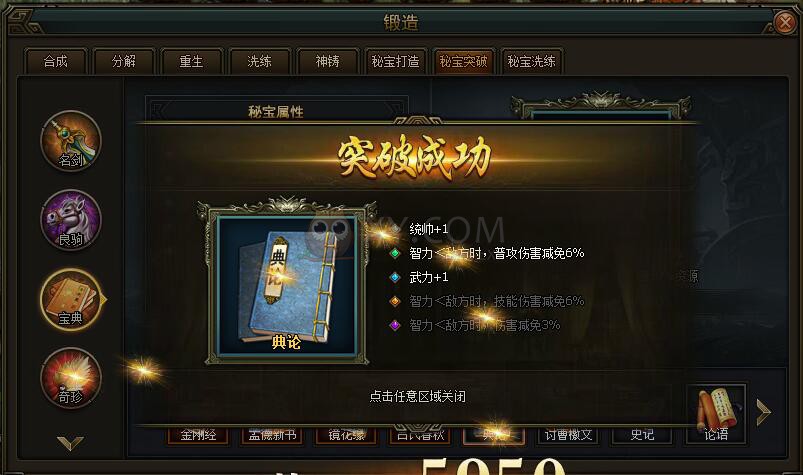Select the 宝典 book category icon
The width and height of the screenshot is (803, 475).
tap(71, 299)
